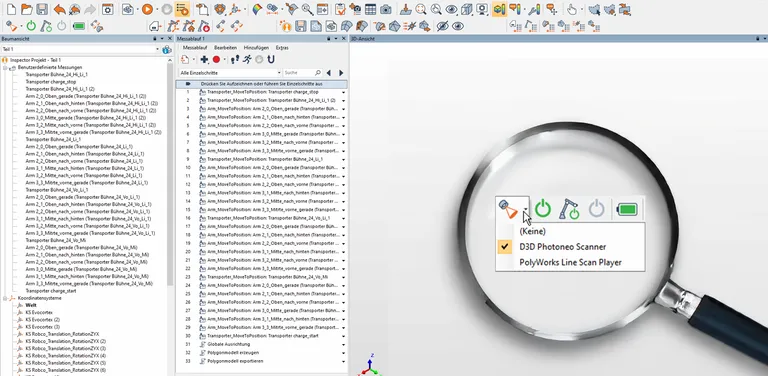The width and height of the screenshot is (768, 376).
Task: Select the scanner probe device icon in second toolbar
Action: 11,26
